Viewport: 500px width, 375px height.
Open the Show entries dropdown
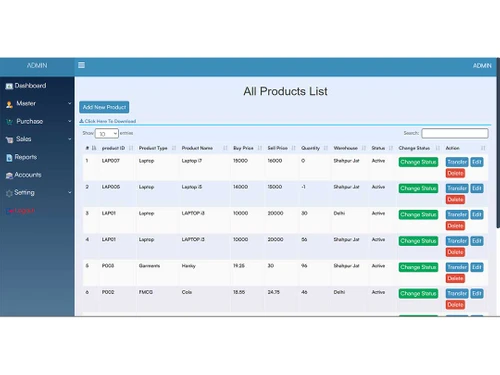point(107,133)
